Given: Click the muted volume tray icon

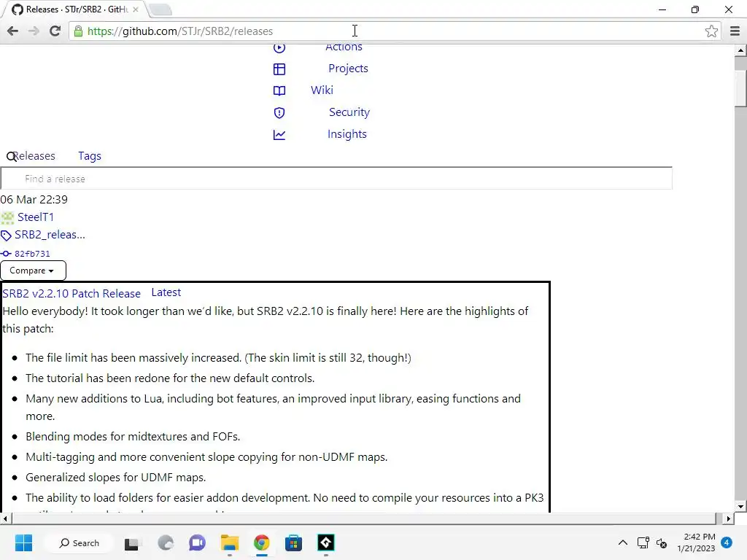Looking at the screenshot, I should 662,543.
